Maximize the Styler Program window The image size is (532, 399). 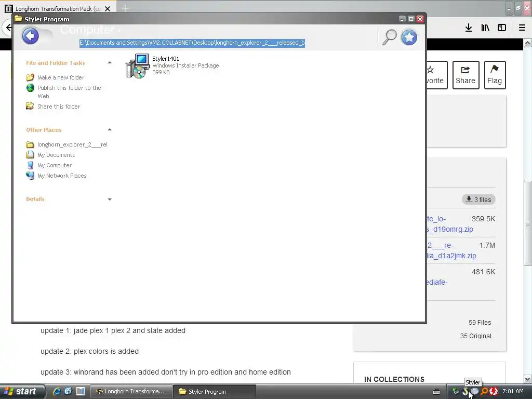tap(411, 19)
